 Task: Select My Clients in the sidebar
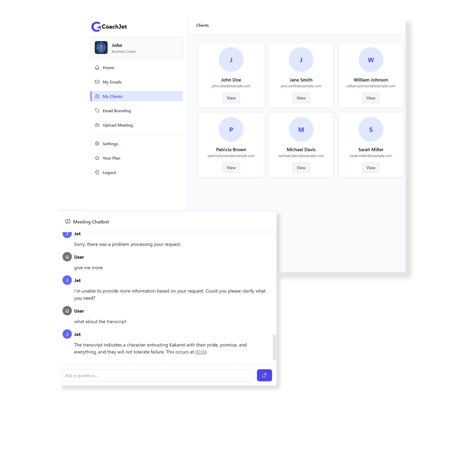[x=136, y=96]
